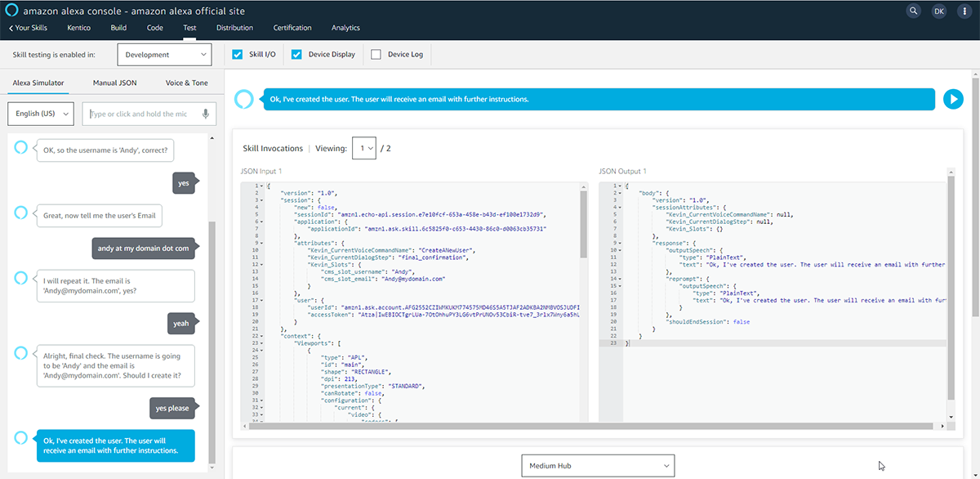The width and height of the screenshot is (980, 479).
Task: Open the DK user avatar menu
Action: (938, 11)
